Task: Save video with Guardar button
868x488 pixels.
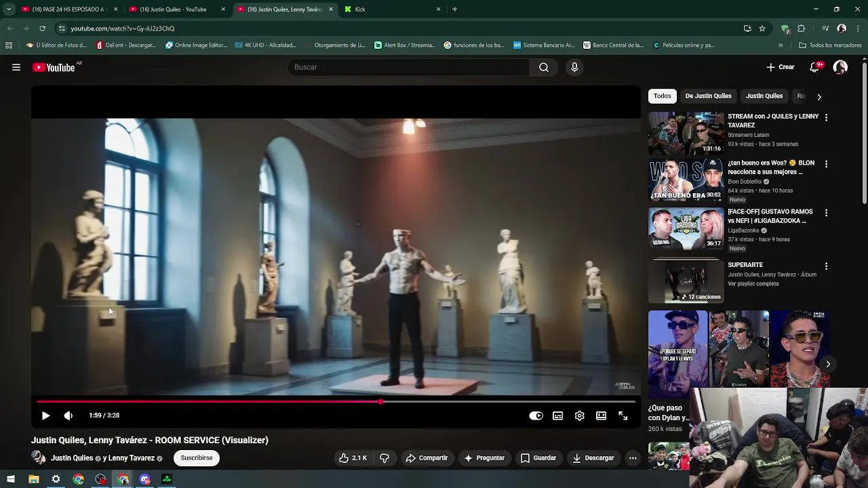Action: click(x=538, y=458)
